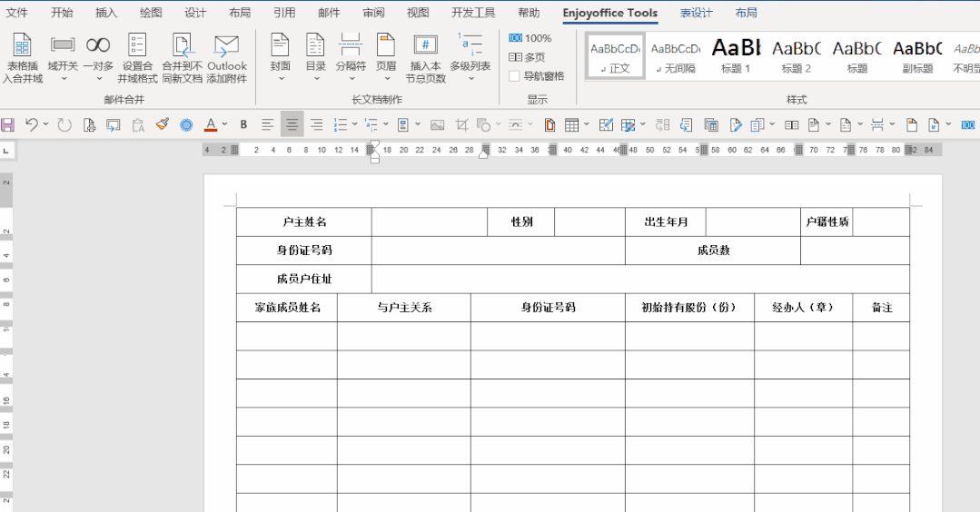
Task: Click the 100% zoom button
Action: pyautogui.click(x=530, y=38)
